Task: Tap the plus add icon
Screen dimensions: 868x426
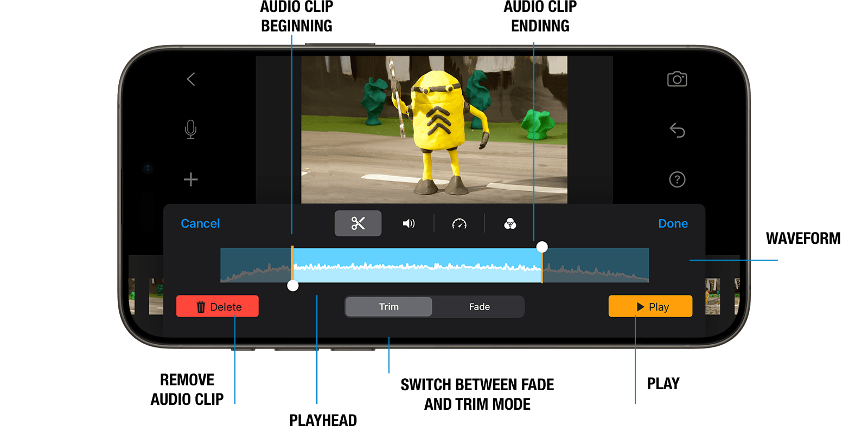Action: 190,179
